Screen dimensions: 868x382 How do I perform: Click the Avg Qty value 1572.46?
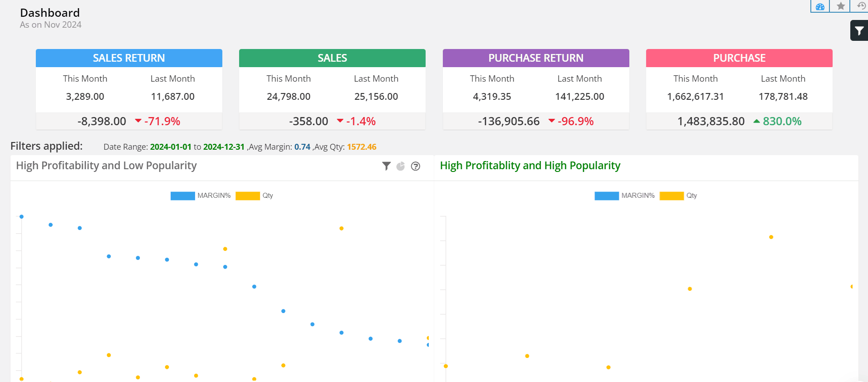click(x=362, y=147)
